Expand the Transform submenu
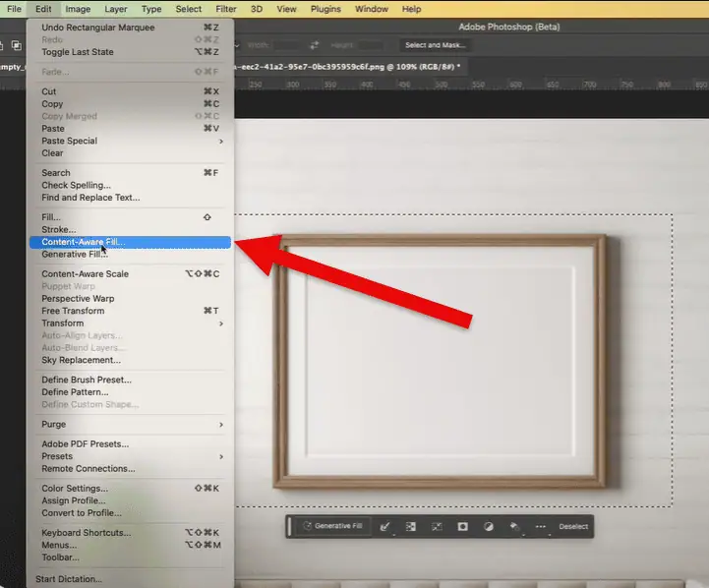The width and height of the screenshot is (709, 588). click(x=130, y=323)
